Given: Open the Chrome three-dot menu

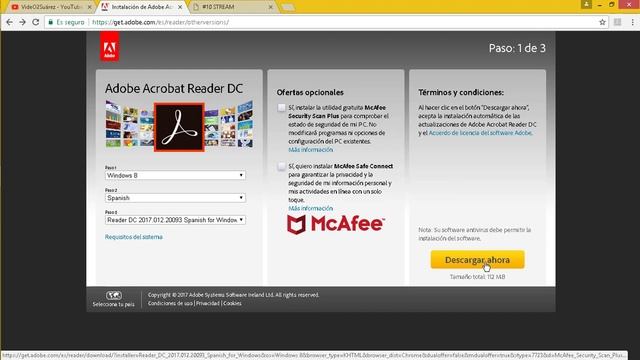Looking at the screenshot, I should click(x=632, y=22).
